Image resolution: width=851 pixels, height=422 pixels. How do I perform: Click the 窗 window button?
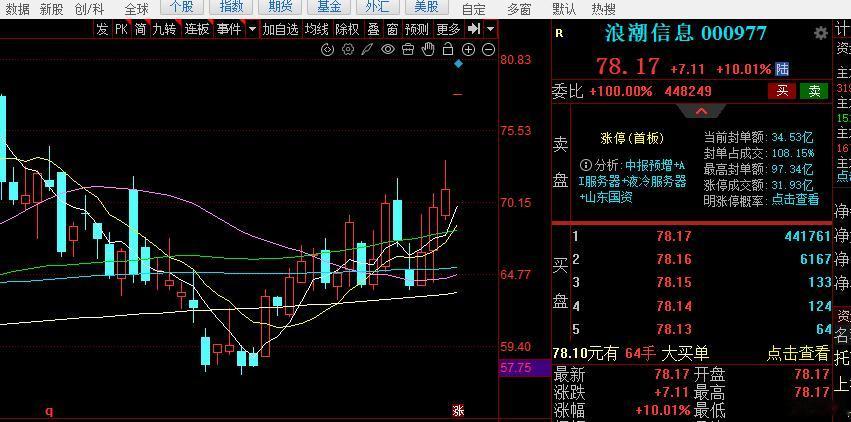click(x=392, y=29)
